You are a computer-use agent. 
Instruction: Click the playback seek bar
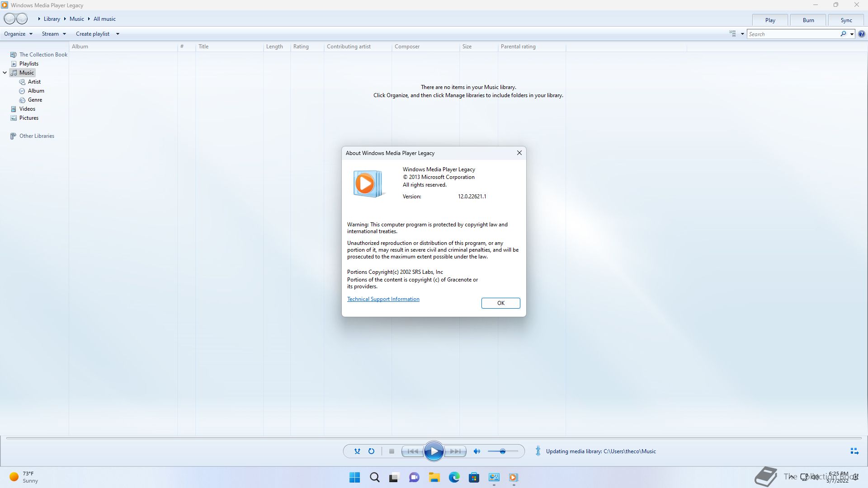click(x=434, y=438)
